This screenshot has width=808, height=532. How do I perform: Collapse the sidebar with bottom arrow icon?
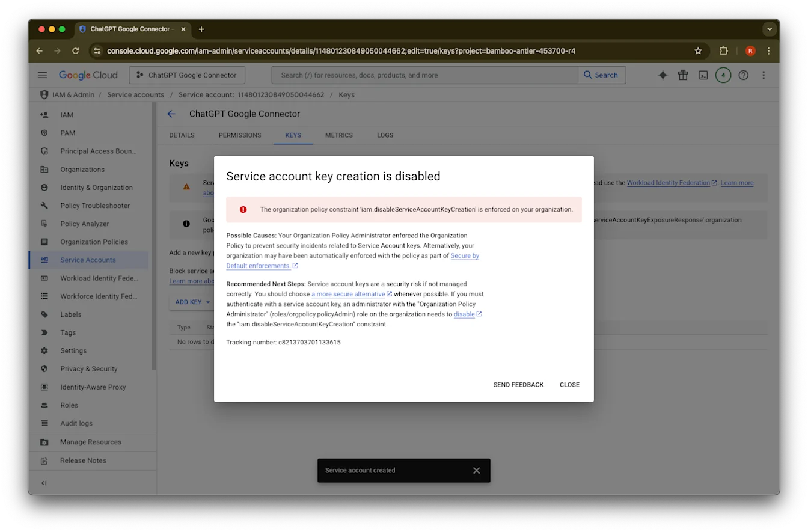(x=44, y=483)
